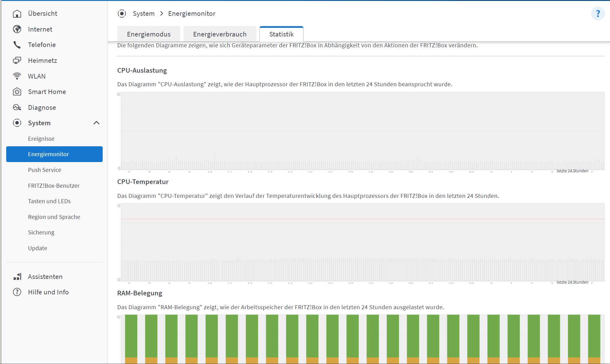Screen dimensions: 610x364
Task: Click the Diagnose pulse icon
Action: click(17, 107)
